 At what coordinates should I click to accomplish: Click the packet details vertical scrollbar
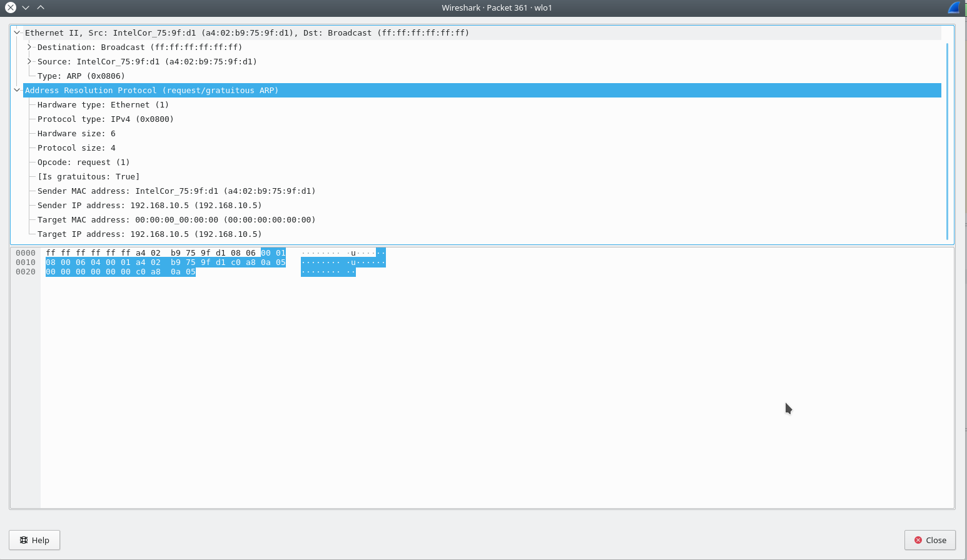pyautogui.click(x=948, y=141)
